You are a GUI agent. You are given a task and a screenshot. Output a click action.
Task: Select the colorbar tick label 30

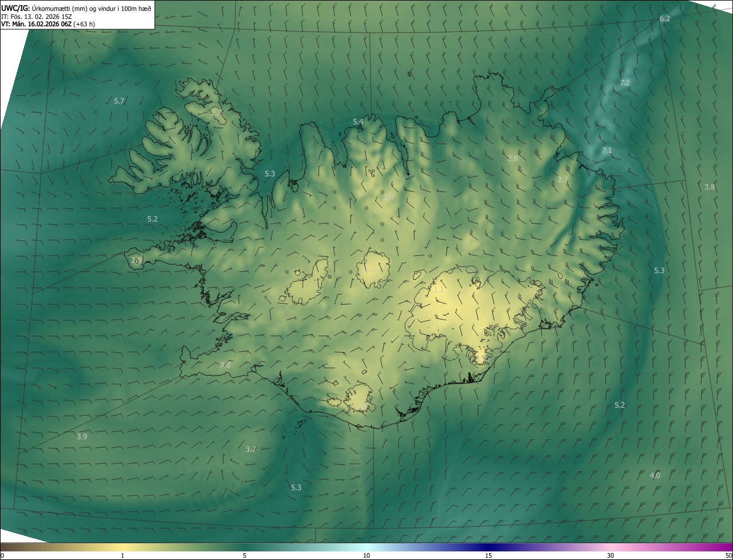(x=610, y=556)
